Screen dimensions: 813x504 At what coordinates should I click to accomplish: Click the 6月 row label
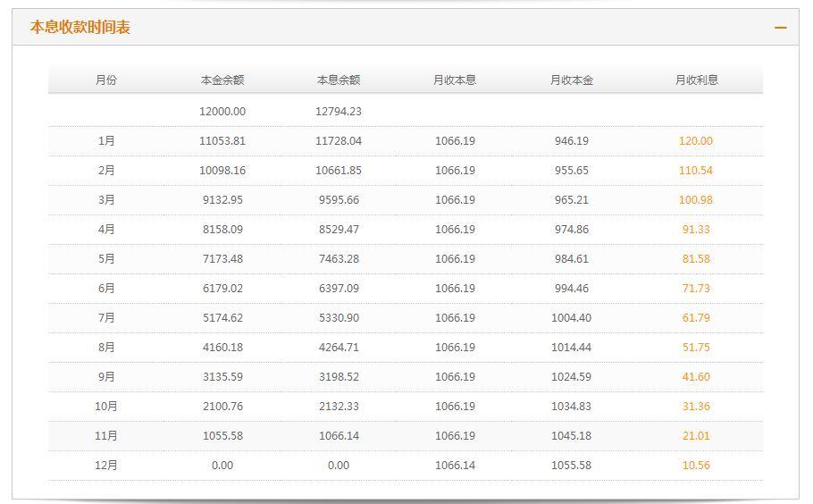click(x=106, y=289)
